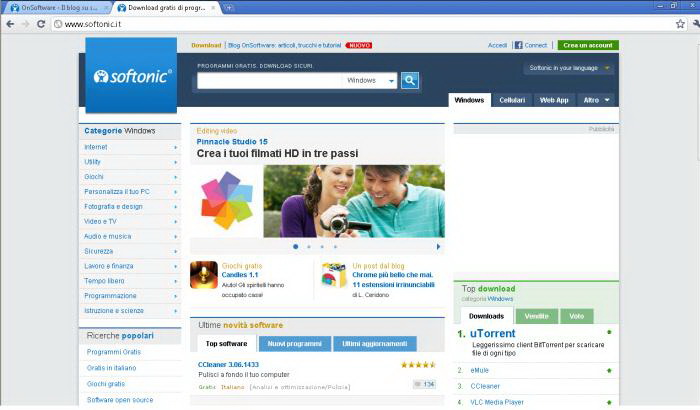Select the Downloads tab in Top download
The image size is (700, 410).
pyautogui.click(x=486, y=316)
